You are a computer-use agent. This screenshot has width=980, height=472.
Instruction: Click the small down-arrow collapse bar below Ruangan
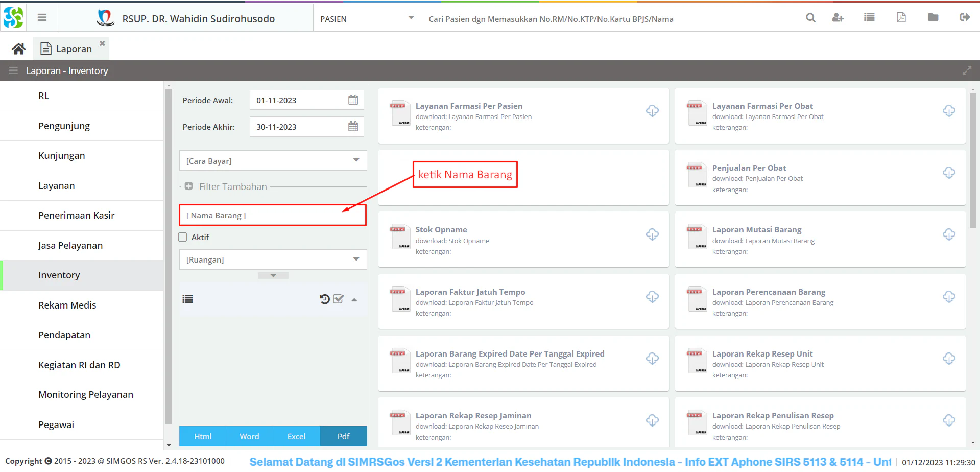(273, 275)
